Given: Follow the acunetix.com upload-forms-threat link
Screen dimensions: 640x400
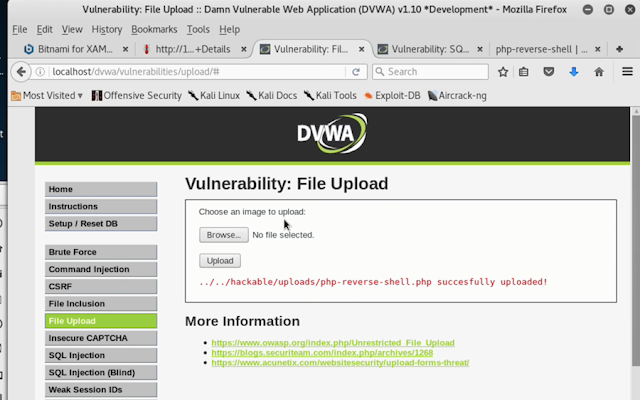Looking at the screenshot, I should 340,362.
